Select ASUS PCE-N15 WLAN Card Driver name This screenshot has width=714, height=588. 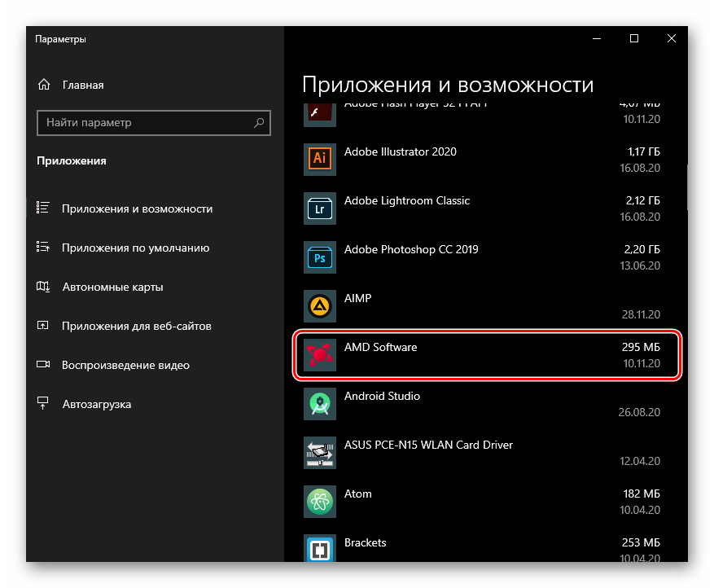coord(428,445)
